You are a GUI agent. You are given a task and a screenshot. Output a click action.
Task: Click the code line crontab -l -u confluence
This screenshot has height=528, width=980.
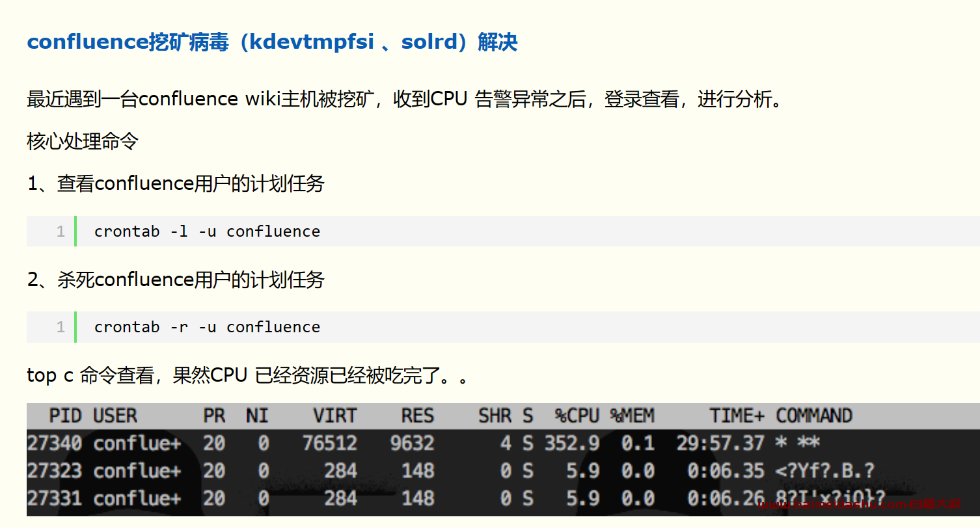tap(207, 231)
